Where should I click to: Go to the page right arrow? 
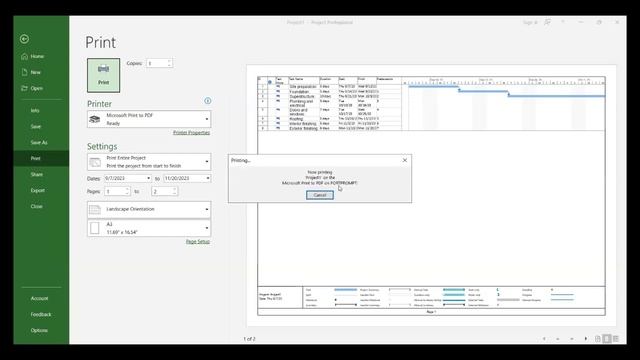[x=586, y=339]
